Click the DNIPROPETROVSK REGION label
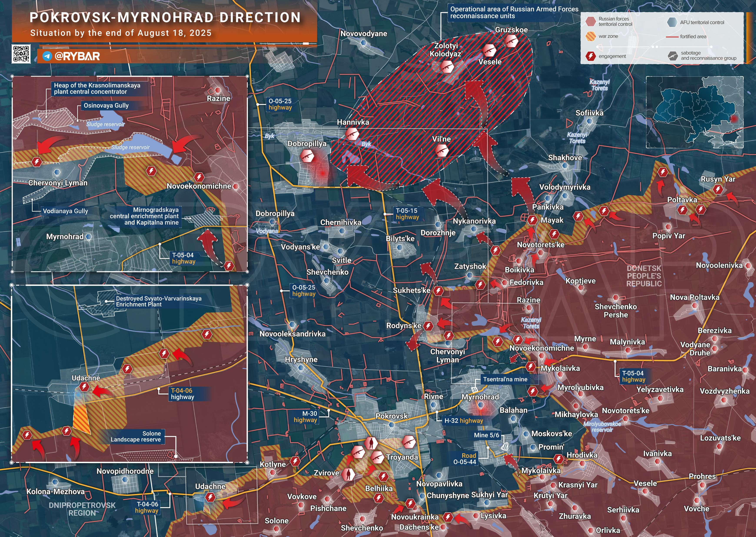Viewport: 756px width, 537px height. pos(82,509)
